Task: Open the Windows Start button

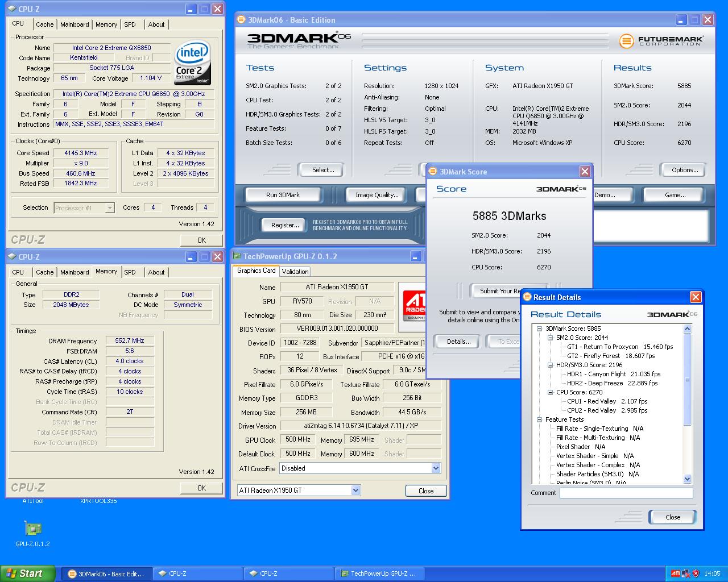Action: (28, 573)
